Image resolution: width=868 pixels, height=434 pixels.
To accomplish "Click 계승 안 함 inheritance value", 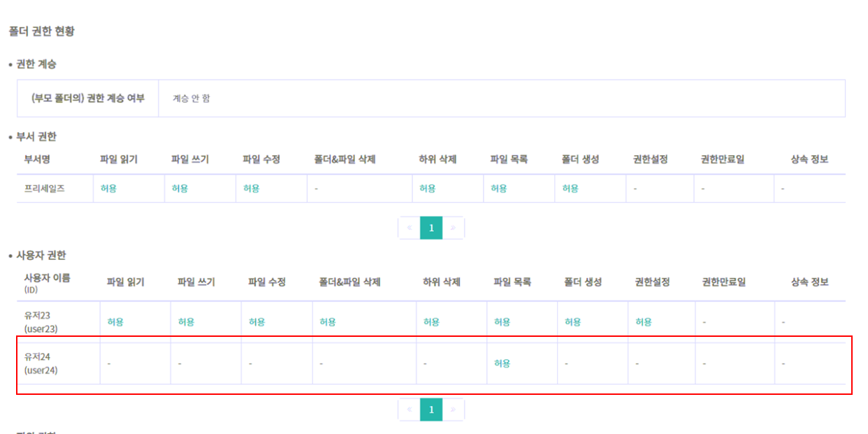I will tap(191, 99).
